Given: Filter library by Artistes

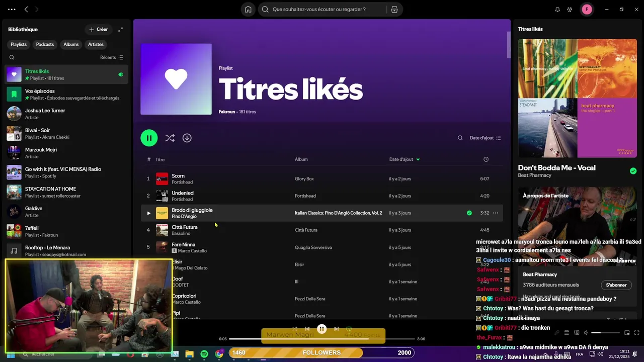Looking at the screenshot, I should (96, 44).
